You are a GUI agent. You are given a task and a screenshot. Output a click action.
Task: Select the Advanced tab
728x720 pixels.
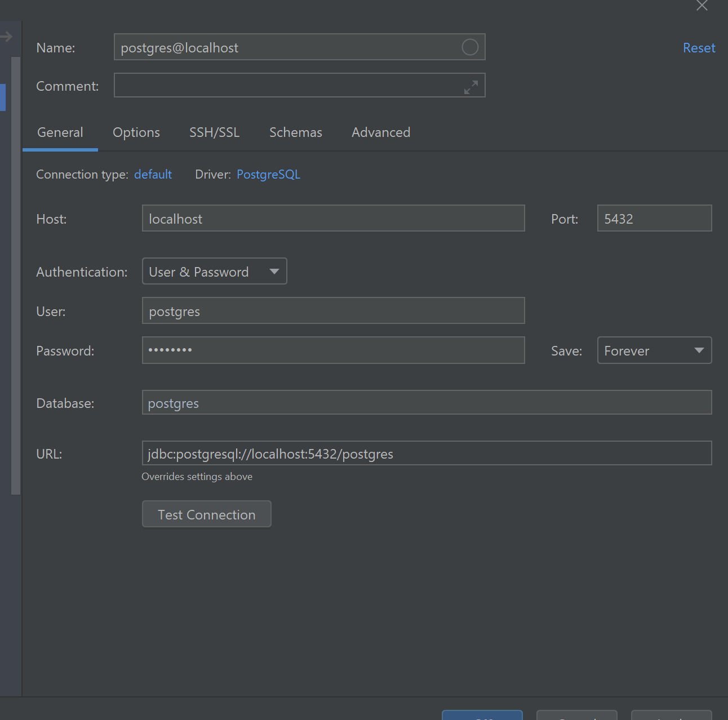click(381, 132)
